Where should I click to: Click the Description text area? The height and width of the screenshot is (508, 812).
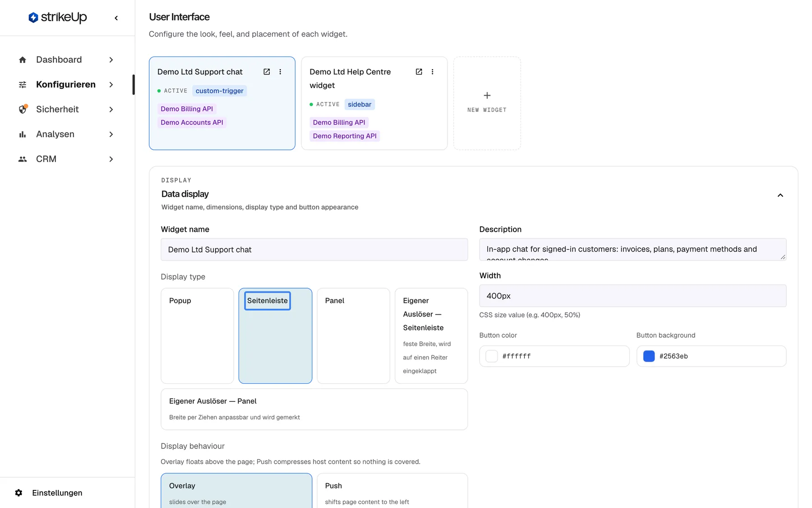click(633, 249)
